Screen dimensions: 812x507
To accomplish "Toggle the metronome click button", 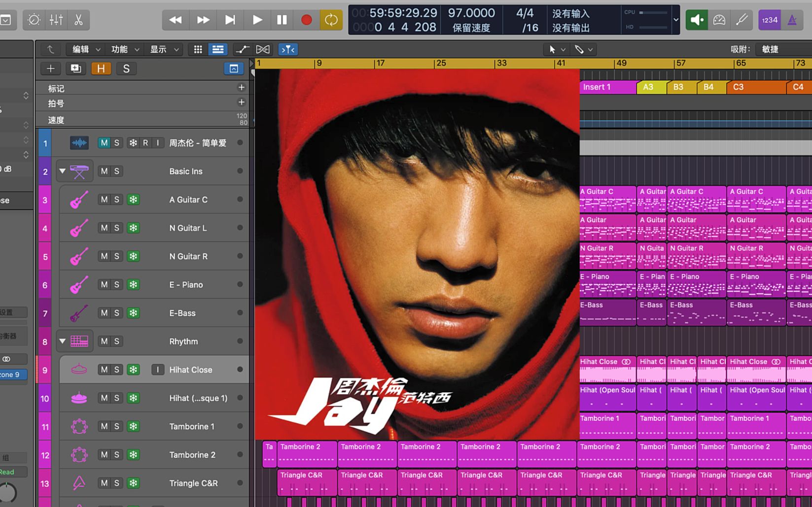I will click(x=792, y=20).
